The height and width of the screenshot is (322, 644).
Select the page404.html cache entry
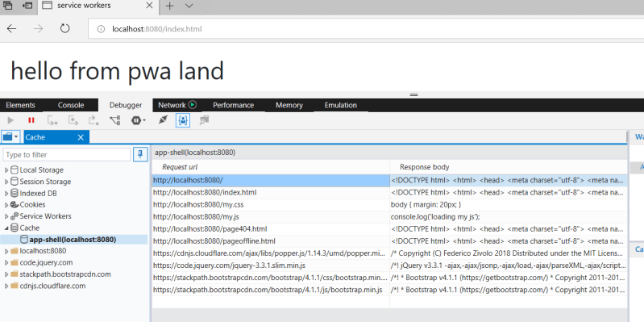(x=389, y=229)
